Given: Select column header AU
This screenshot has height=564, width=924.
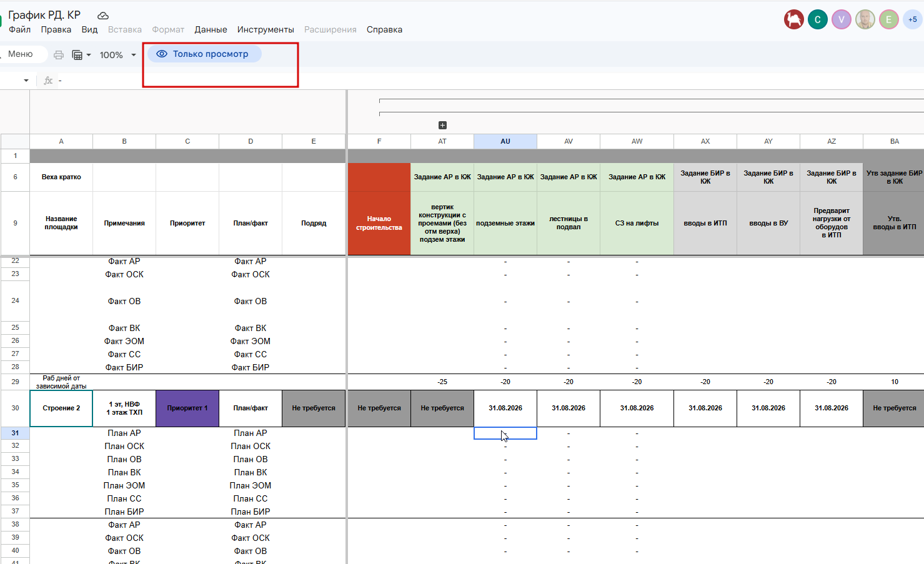Looking at the screenshot, I should [x=505, y=141].
